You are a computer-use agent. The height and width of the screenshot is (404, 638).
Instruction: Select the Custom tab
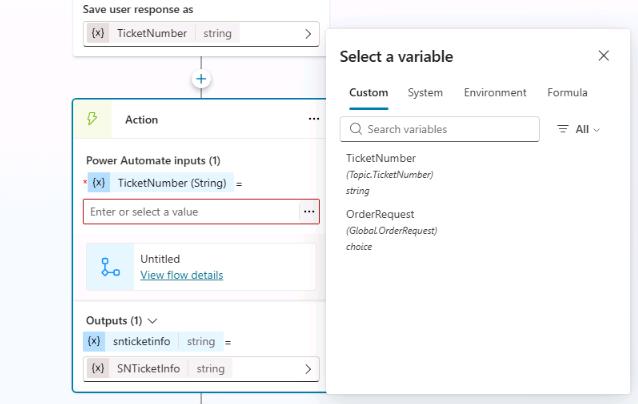pyautogui.click(x=368, y=93)
